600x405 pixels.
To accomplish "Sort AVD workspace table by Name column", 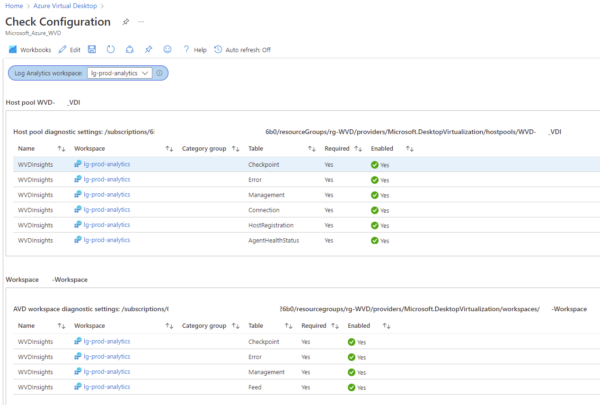I will pyautogui.click(x=61, y=326).
